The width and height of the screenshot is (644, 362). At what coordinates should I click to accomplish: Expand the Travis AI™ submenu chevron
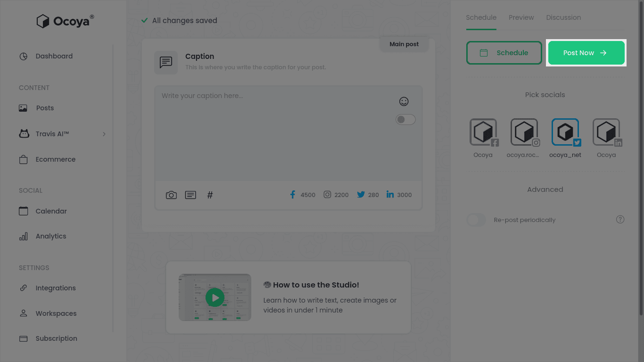(104, 134)
